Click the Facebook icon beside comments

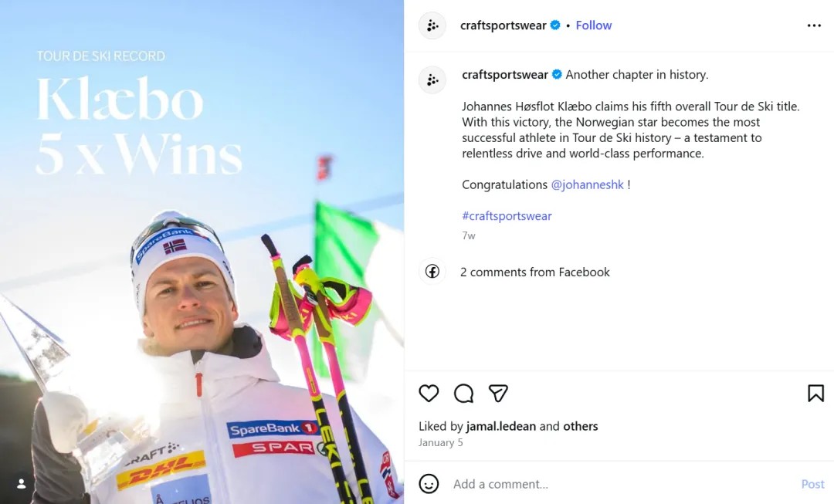432,272
